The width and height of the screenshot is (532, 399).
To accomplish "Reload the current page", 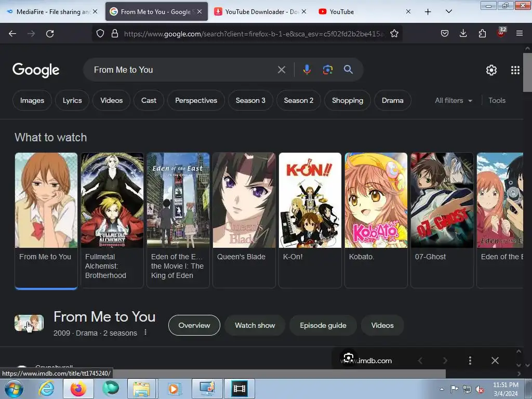I will point(50,34).
